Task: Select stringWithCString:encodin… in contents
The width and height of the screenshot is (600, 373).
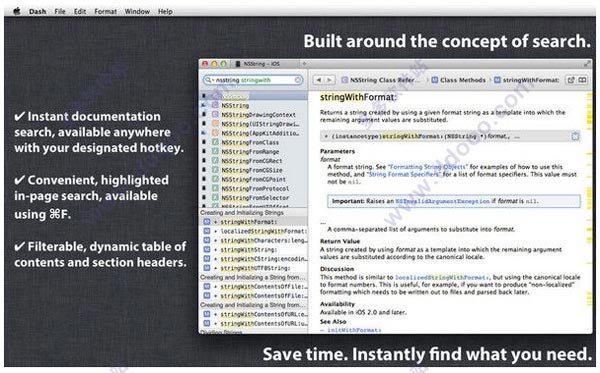Action: pos(253,259)
